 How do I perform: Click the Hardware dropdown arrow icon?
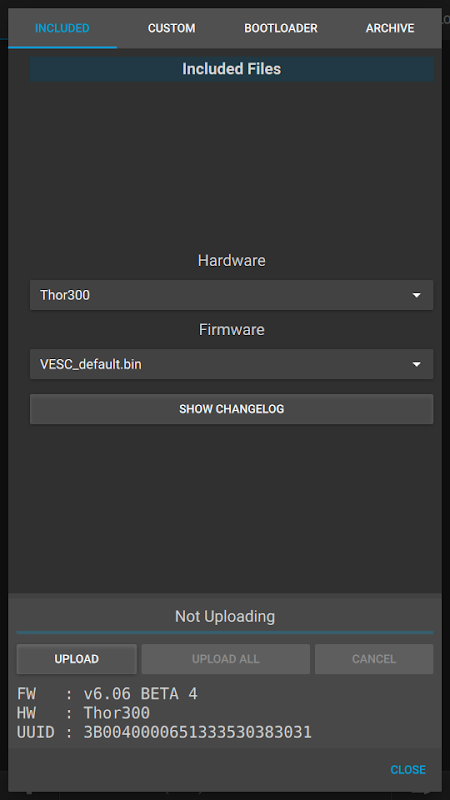416,295
